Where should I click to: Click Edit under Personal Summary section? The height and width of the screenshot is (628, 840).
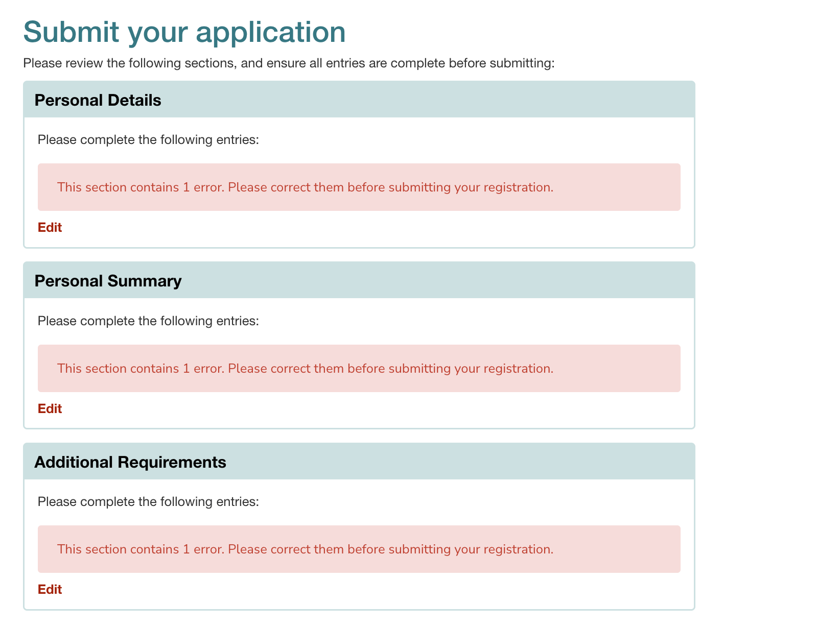(x=49, y=408)
